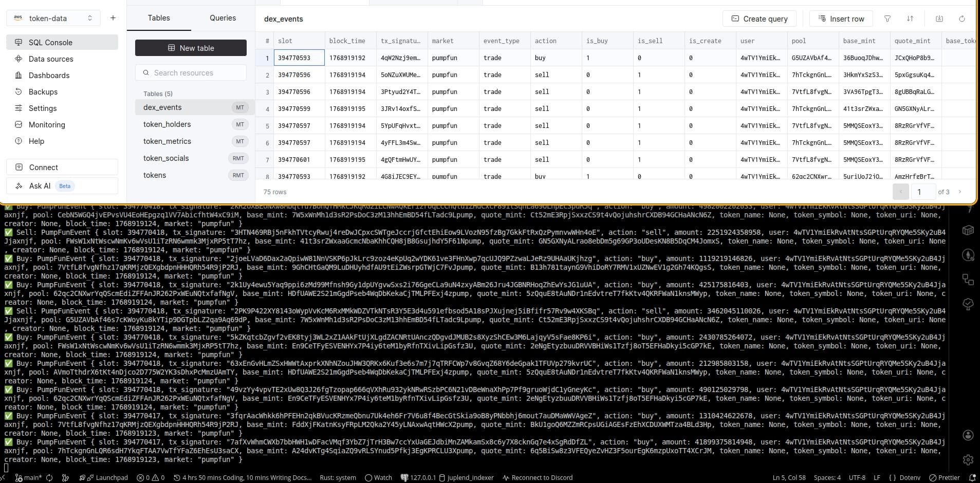This screenshot has width=980, height=483.
Task: Refresh the dex_events table
Action: coord(962,18)
